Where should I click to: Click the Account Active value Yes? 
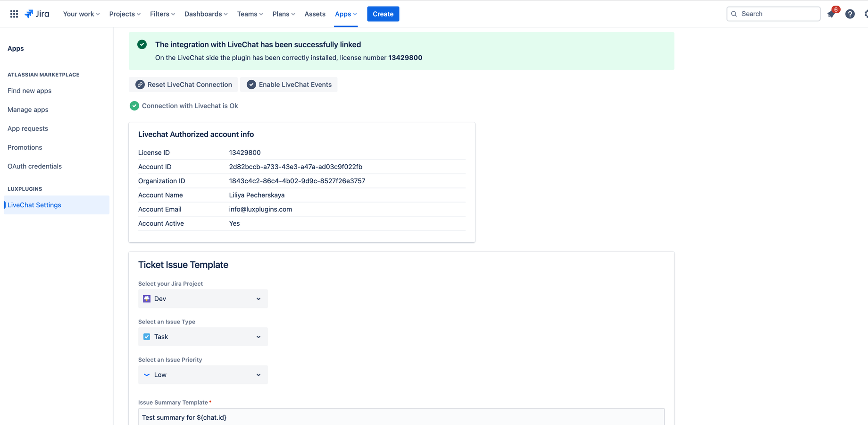(234, 223)
